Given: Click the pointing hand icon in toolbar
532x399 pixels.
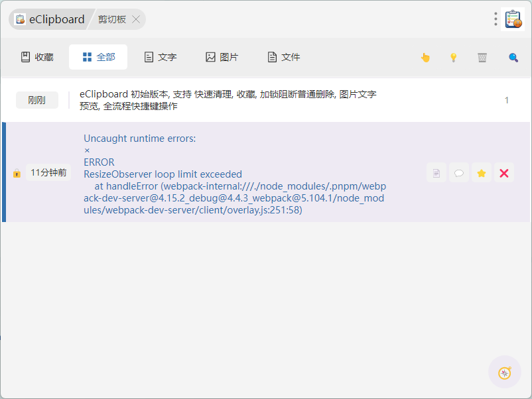Looking at the screenshot, I should (x=425, y=58).
